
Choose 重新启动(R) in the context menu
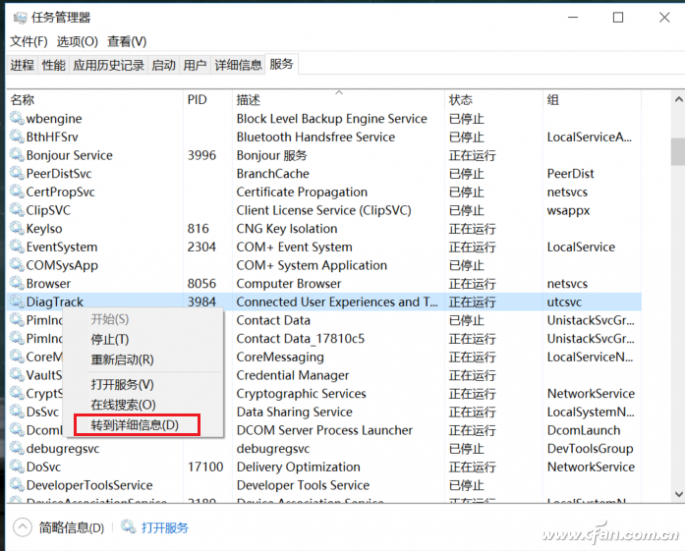pos(122,360)
